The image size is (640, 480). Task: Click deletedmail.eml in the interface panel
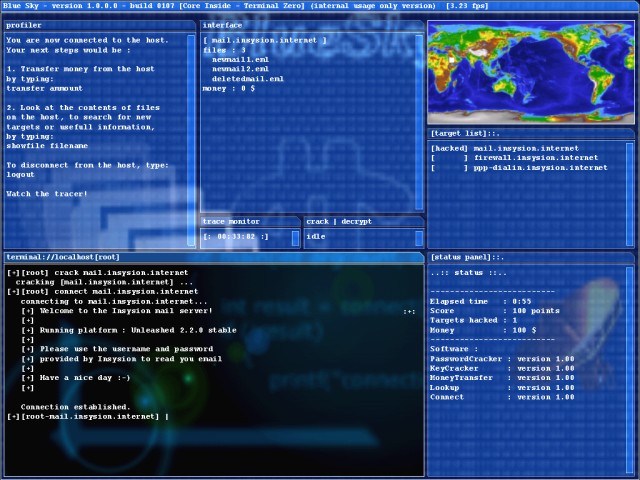point(248,79)
